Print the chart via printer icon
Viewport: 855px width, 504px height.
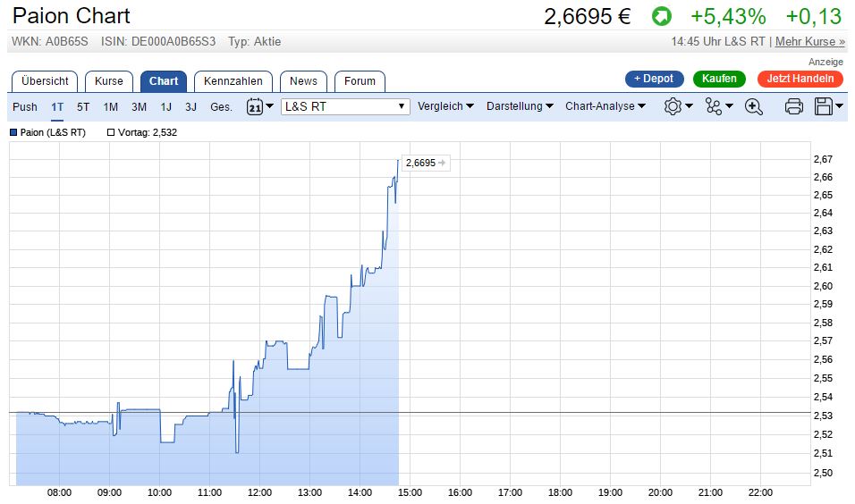pos(794,106)
